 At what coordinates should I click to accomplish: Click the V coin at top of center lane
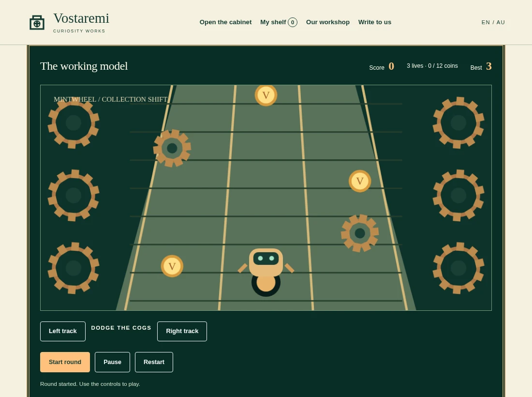pos(266,95)
